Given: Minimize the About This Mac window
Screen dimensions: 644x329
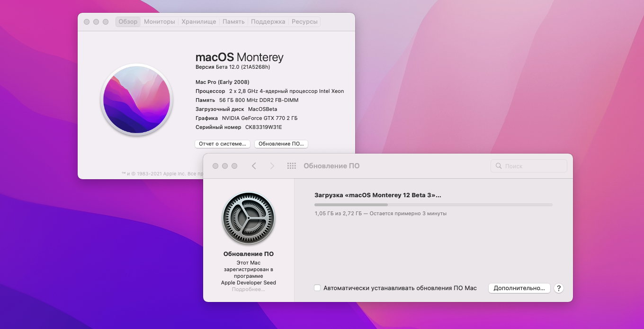Looking at the screenshot, I should coord(96,22).
